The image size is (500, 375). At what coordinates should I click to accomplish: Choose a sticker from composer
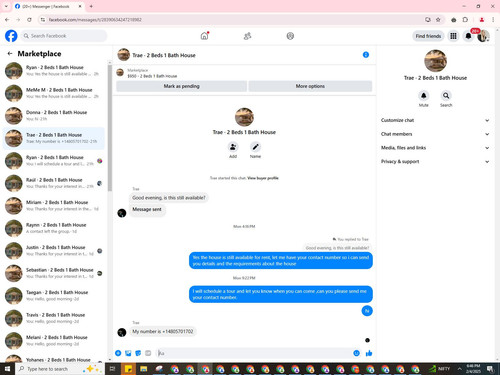[x=138, y=353]
